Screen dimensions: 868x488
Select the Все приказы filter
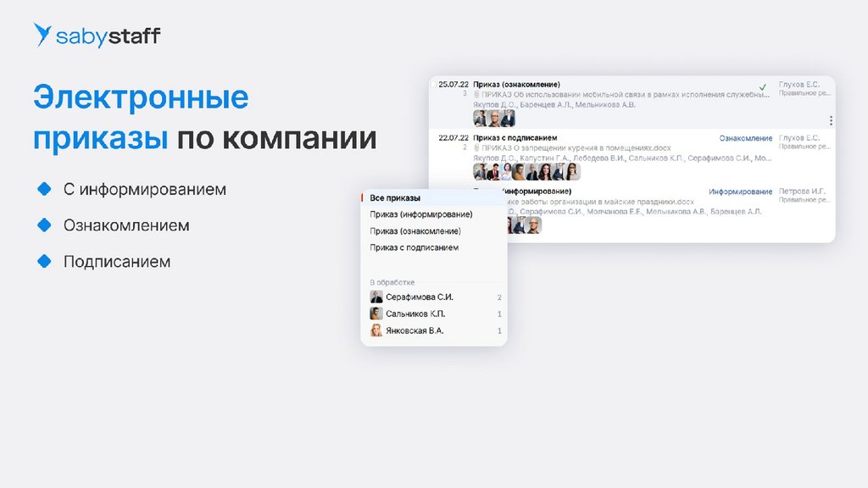[434, 197]
